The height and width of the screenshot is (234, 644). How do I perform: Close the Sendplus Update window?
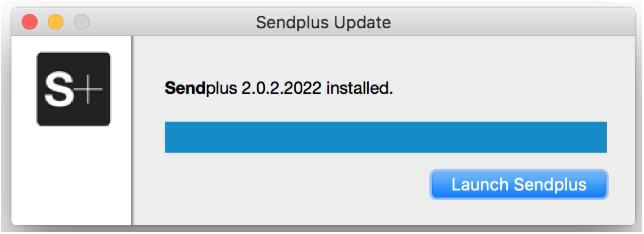pos(30,22)
